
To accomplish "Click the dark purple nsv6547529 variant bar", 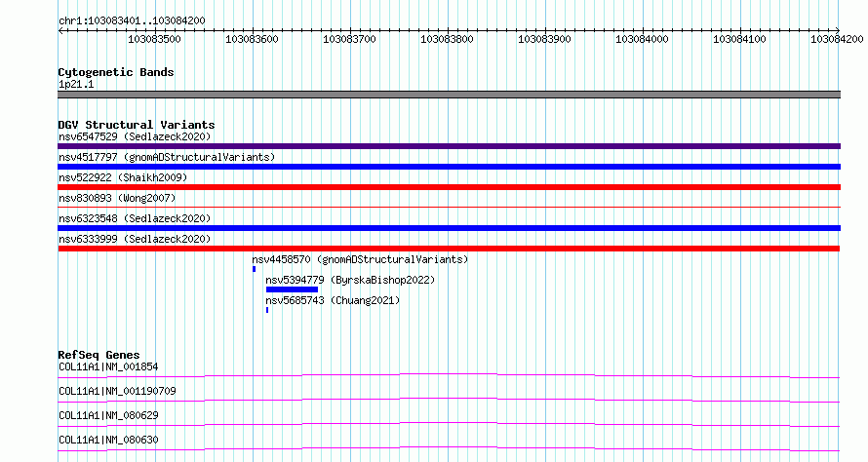I will click(449, 146).
